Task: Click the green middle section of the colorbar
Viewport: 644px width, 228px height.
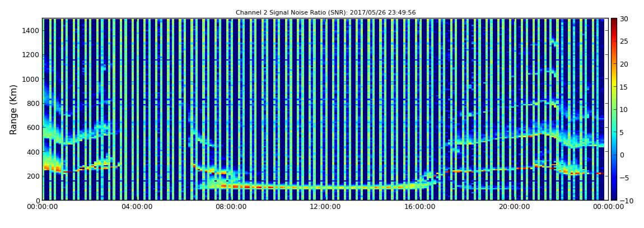Action: pyautogui.click(x=614, y=109)
